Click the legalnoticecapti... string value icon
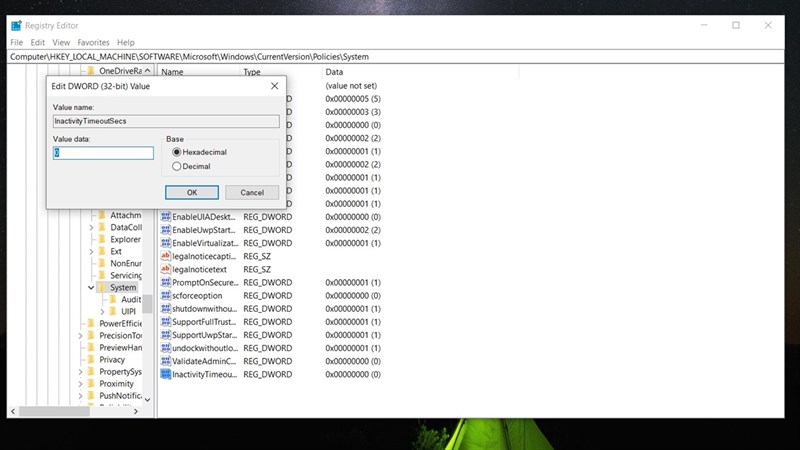Image resolution: width=800 pixels, height=450 pixels. 165,256
